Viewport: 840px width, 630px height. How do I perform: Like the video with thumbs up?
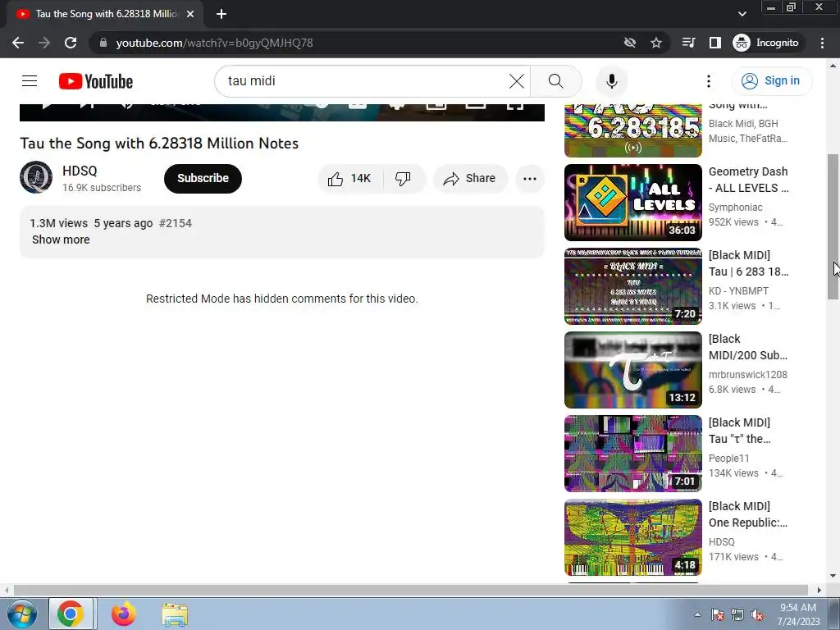coord(350,178)
